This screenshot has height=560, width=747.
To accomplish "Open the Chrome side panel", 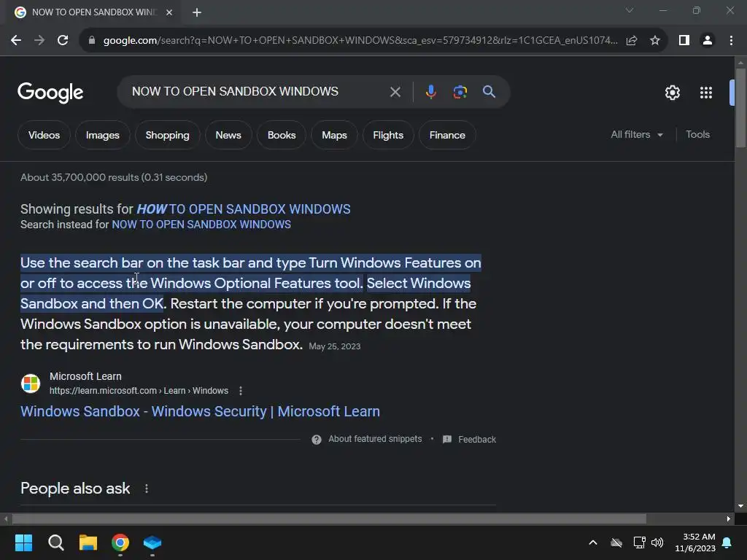I will (x=684, y=41).
